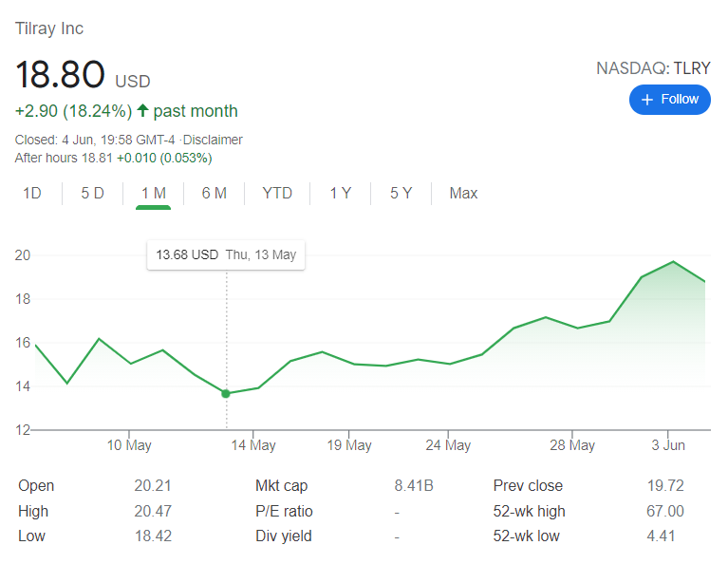Click the 13.68 USD chart tooltip
This screenshot has height=564, width=728.
[x=226, y=254]
